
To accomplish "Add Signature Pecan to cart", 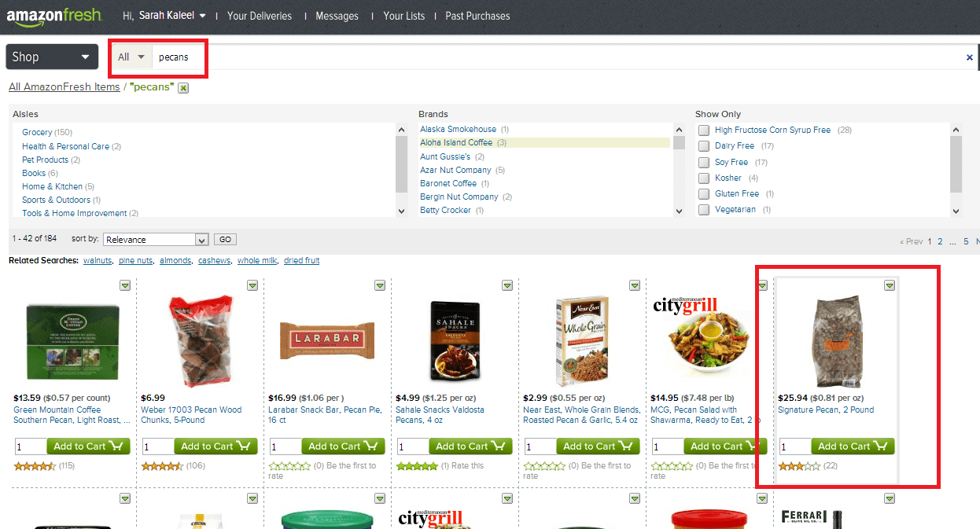I will [853, 446].
